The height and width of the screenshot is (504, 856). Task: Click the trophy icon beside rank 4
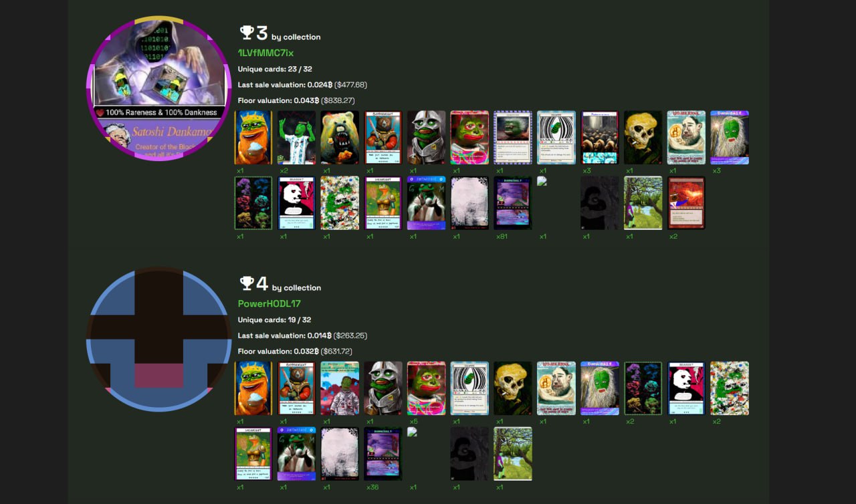247,283
